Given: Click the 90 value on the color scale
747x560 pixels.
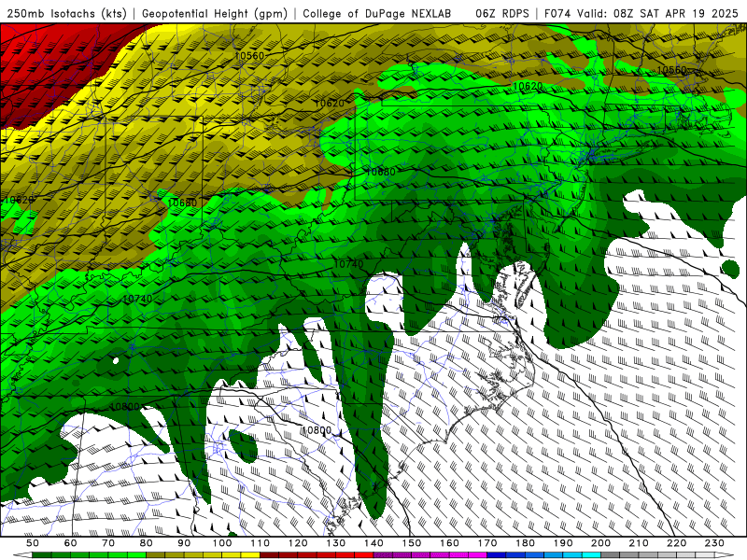Looking at the screenshot, I should pyautogui.click(x=184, y=543).
